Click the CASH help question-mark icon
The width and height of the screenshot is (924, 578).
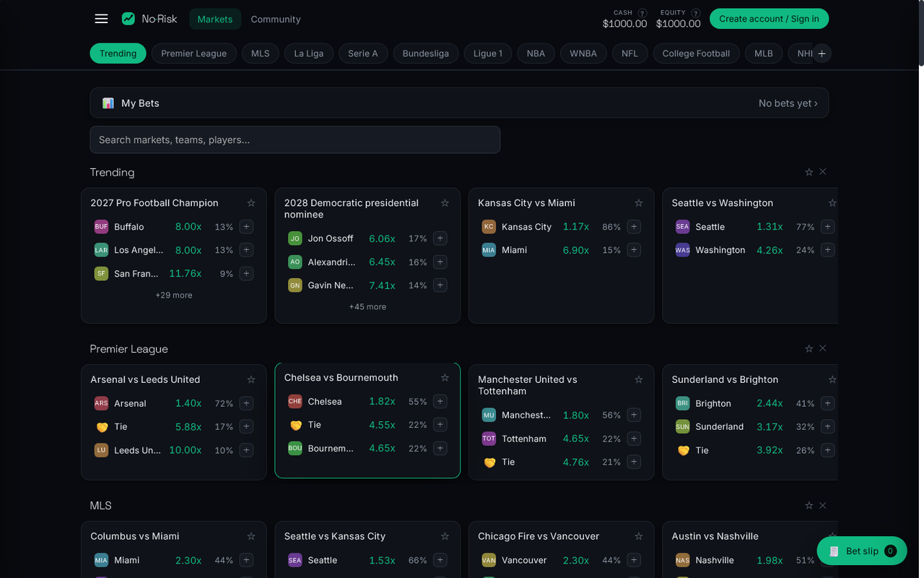642,13
